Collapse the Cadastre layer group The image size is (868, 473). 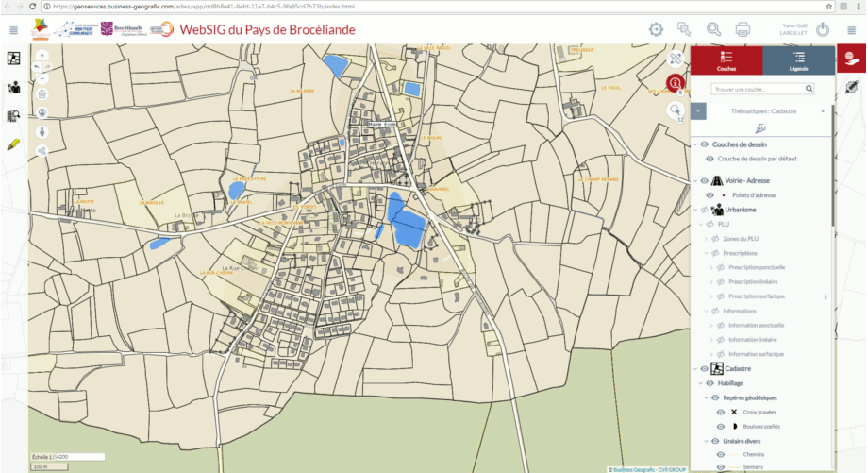click(694, 369)
